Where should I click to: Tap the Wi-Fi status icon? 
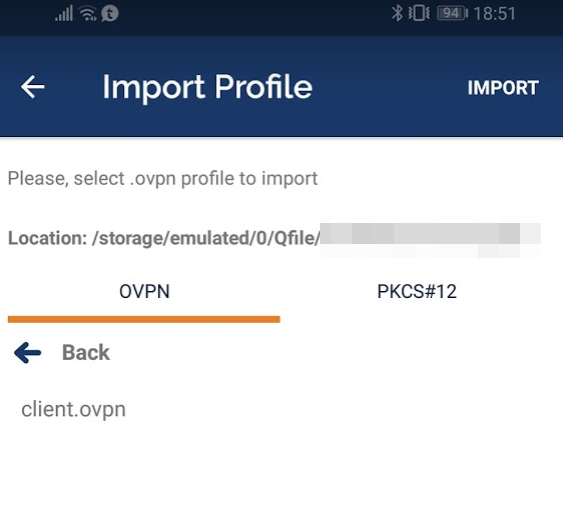pyautogui.click(x=88, y=14)
